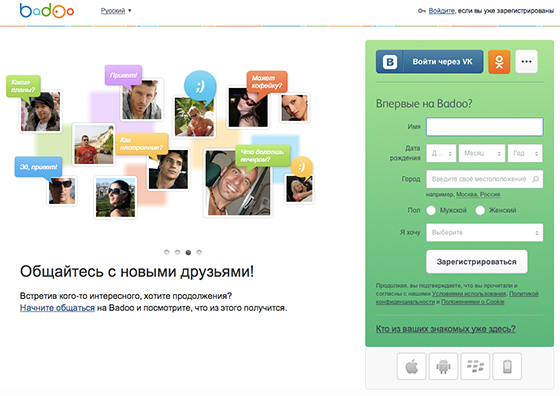Viewport: 560px width, 396px height.
Task: Click the Как настроение? speech bubble
Action: 141,144
